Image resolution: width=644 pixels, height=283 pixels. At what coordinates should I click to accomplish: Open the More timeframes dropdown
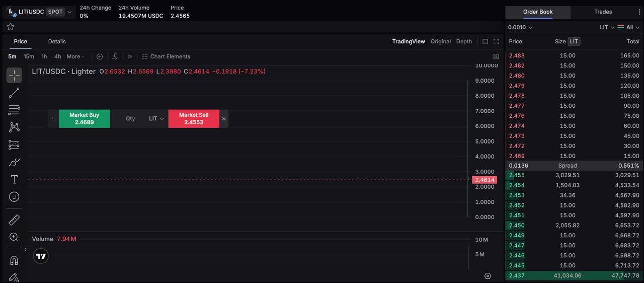75,56
